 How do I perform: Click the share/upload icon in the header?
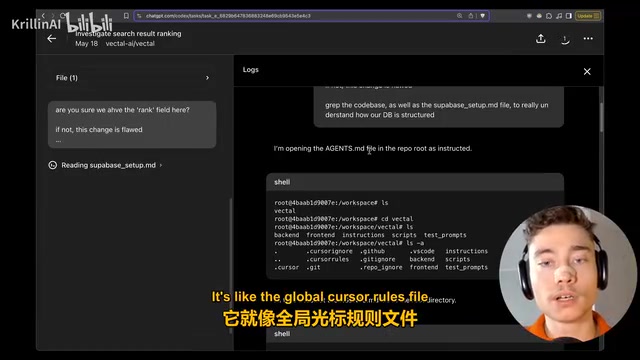click(541, 39)
